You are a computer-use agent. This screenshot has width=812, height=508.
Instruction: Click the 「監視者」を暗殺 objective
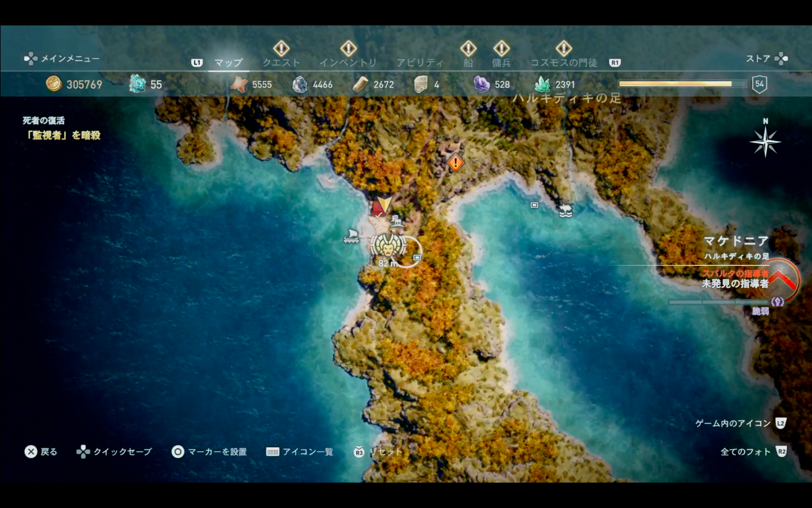(63, 135)
